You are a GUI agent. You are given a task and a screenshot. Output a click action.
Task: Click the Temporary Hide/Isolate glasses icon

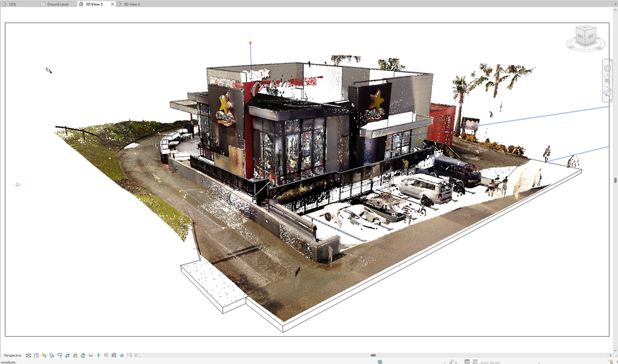click(x=91, y=355)
